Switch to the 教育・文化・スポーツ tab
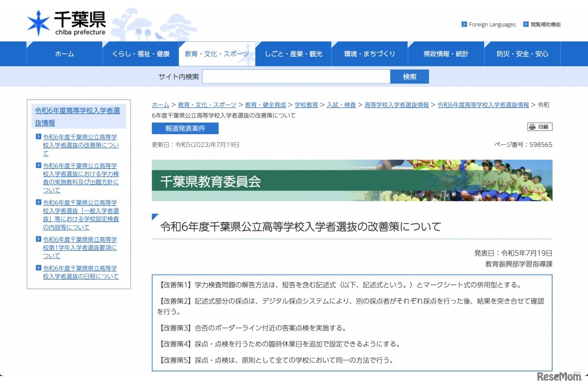The height and width of the screenshot is (387, 588). [x=217, y=54]
